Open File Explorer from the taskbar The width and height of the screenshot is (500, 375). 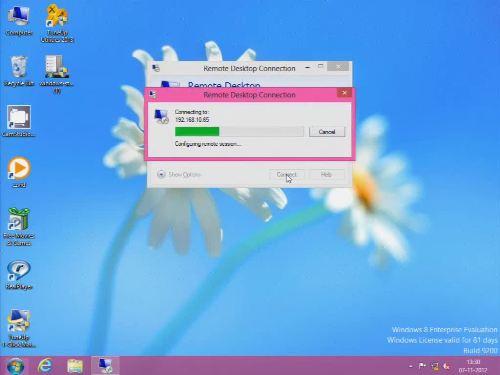[x=75, y=366]
